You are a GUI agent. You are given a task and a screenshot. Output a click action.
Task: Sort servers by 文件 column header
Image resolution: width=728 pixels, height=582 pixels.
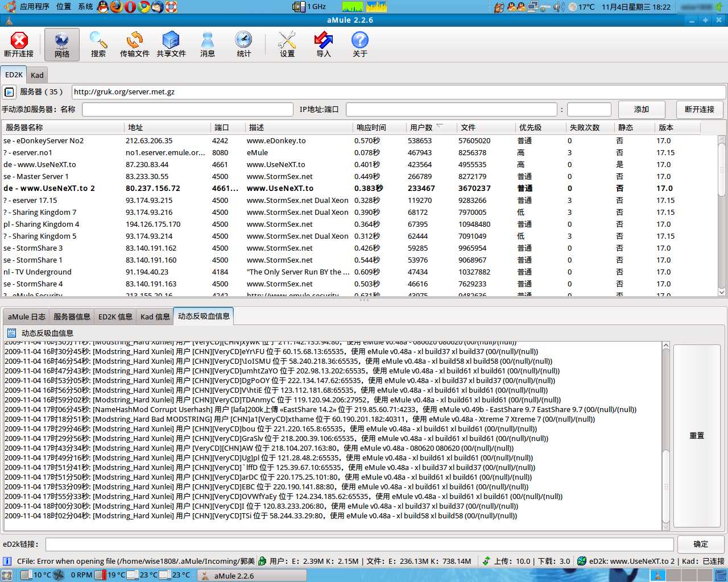[487, 127]
